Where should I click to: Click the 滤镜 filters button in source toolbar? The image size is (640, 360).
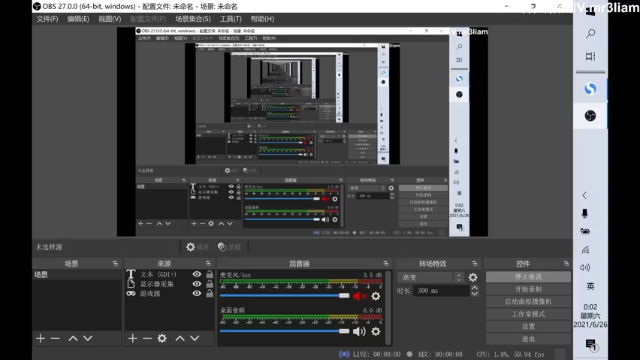point(229,247)
